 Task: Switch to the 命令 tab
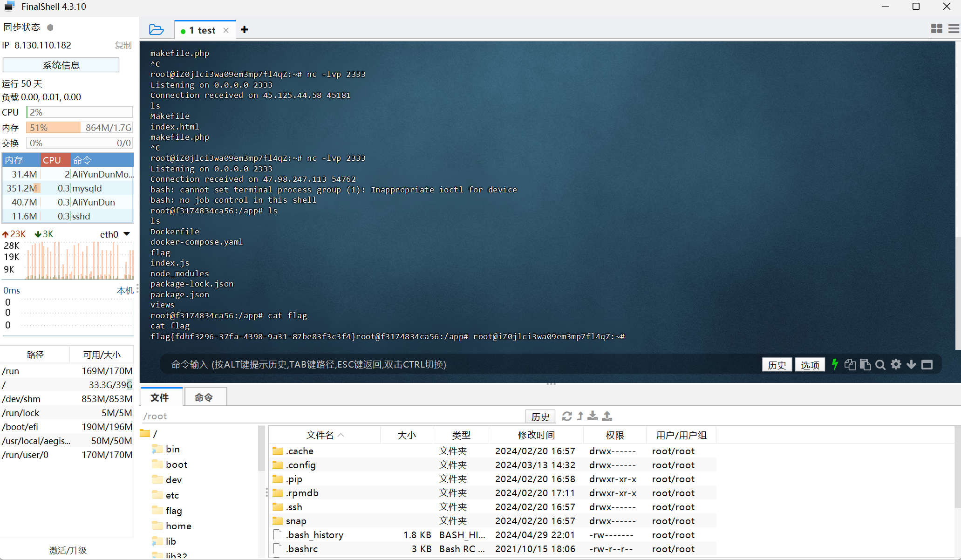tap(205, 397)
